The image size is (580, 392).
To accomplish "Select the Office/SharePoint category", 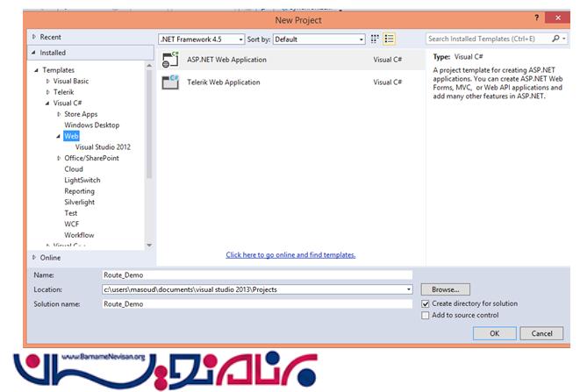I will pyautogui.click(x=92, y=158).
